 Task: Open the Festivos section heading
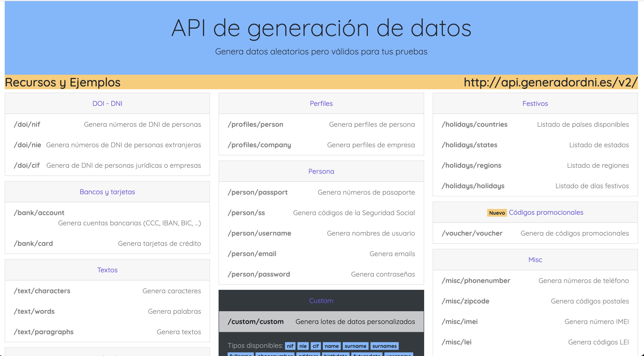[535, 103]
